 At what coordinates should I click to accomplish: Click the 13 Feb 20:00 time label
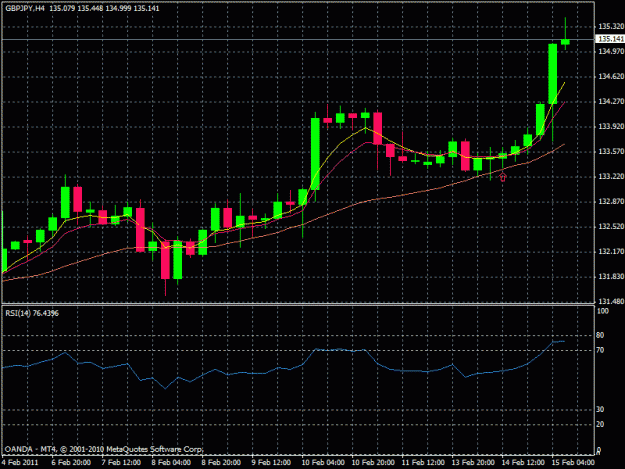pos(473,463)
